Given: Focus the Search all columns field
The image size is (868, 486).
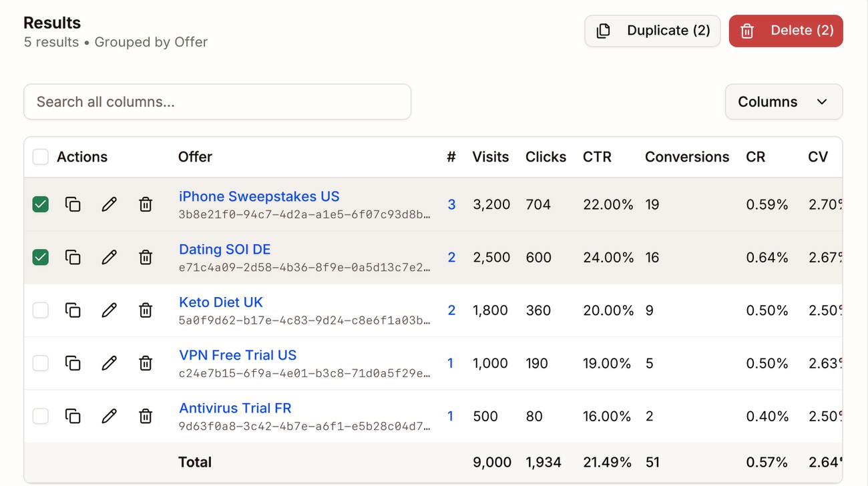Looking at the screenshot, I should tap(217, 102).
